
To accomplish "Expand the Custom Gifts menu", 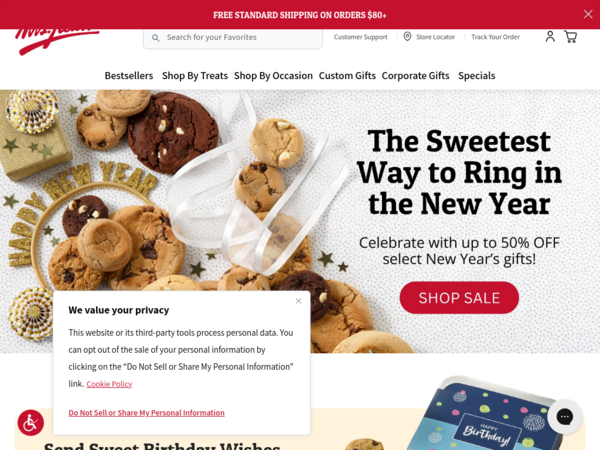I will click(347, 76).
